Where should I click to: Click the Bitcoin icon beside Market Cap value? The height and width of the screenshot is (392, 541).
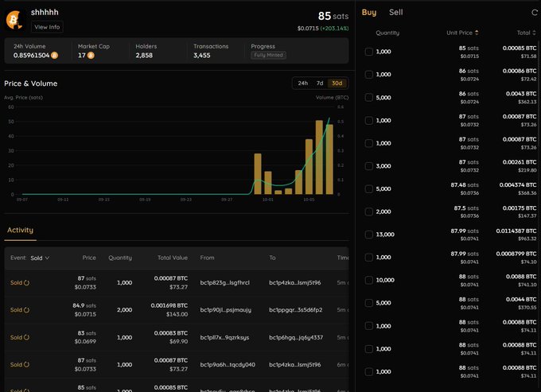(91, 55)
